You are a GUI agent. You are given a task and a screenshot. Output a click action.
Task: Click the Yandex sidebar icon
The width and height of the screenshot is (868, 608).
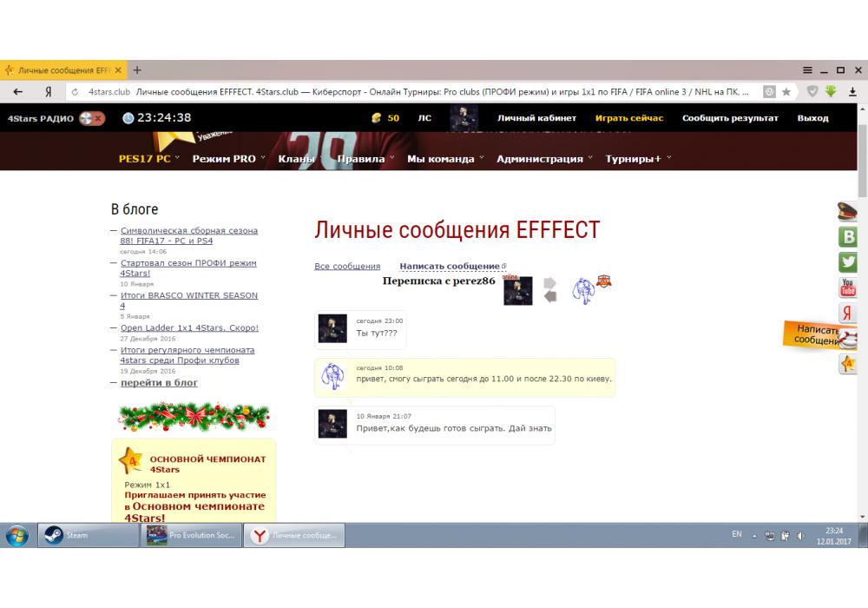point(848,314)
